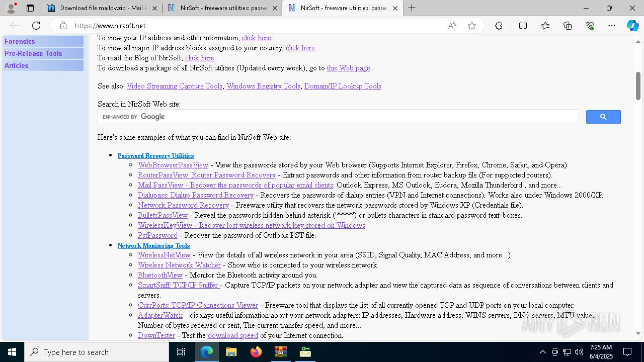
Task: Follow 'click here' link for IP address
Action: click(x=257, y=38)
